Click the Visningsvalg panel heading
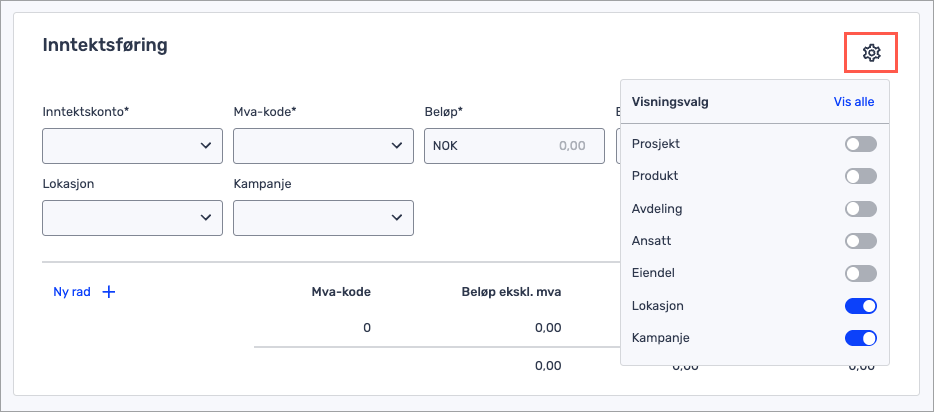This screenshot has width=934, height=412. [x=671, y=102]
